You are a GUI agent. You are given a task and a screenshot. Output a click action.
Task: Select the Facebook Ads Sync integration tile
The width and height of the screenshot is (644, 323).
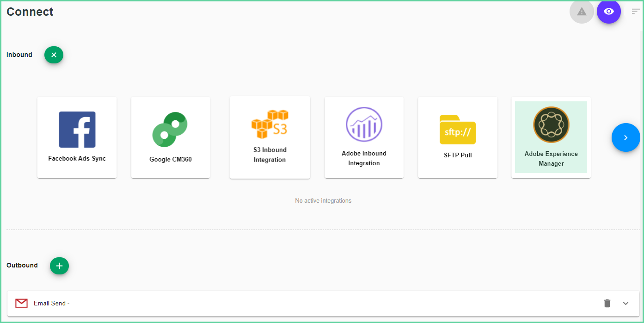pyautogui.click(x=77, y=137)
